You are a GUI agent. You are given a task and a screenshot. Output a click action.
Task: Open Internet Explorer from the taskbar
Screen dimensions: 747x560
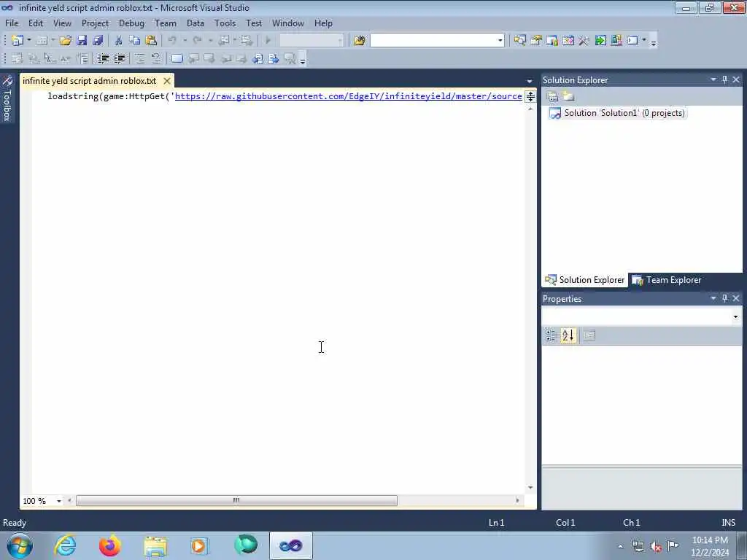pos(65,545)
